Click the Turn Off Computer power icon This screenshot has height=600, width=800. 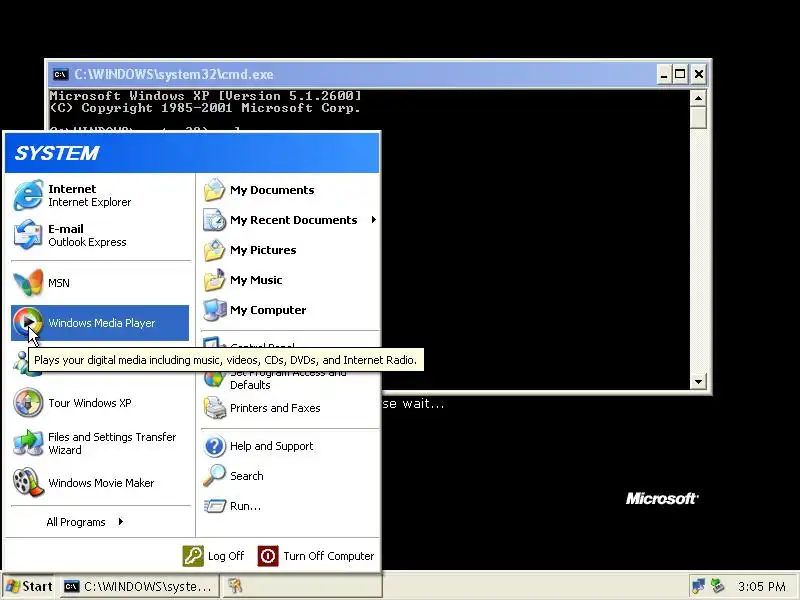(x=268, y=556)
